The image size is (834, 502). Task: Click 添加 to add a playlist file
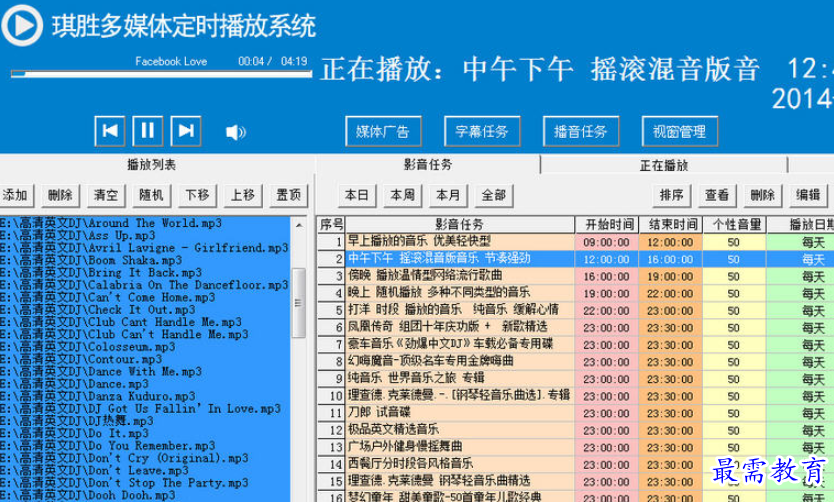15,195
